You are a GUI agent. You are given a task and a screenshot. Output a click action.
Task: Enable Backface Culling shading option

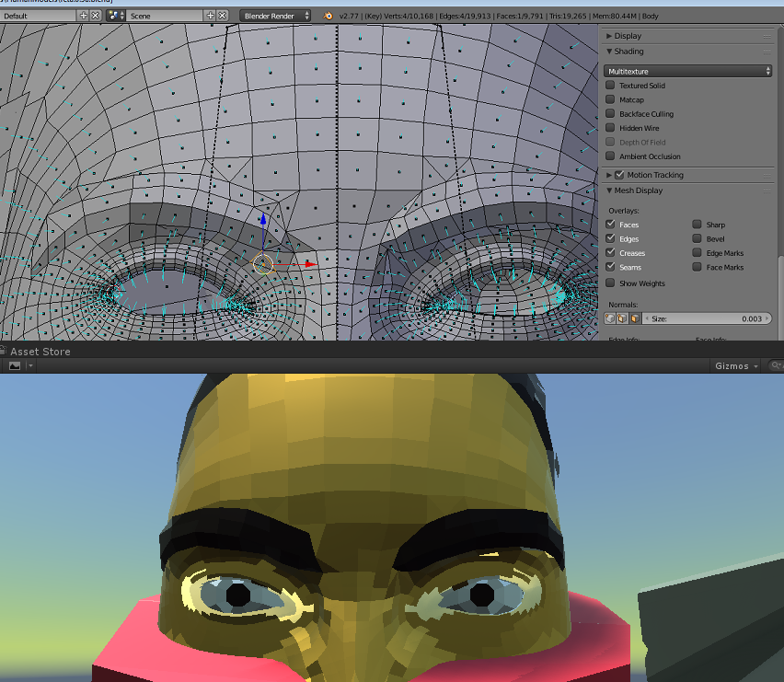pyautogui.click(x=609, y=113)
